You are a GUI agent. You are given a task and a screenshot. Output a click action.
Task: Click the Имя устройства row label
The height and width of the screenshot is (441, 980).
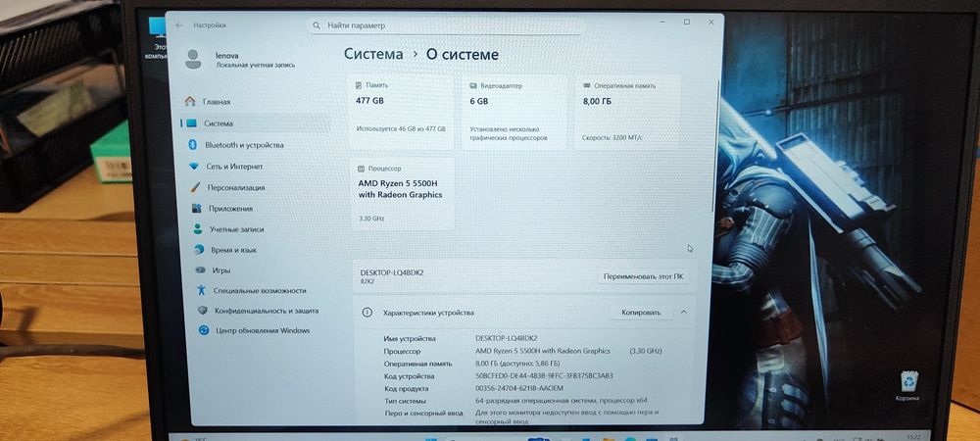[410, 338]
